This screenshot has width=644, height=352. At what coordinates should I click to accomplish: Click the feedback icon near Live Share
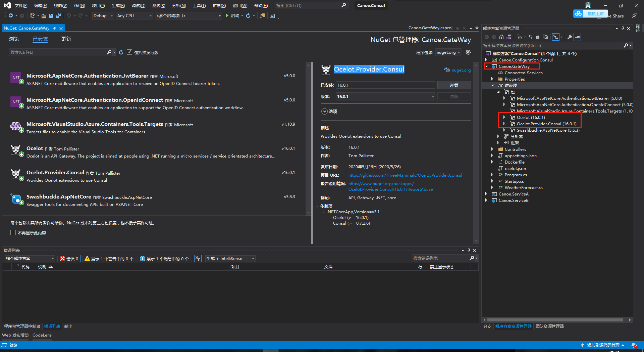point(635,16)
